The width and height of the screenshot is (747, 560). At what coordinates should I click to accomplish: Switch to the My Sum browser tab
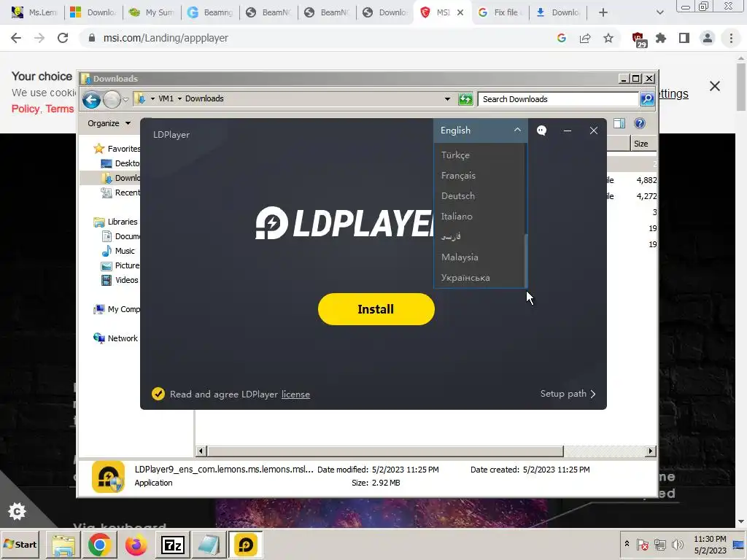pos(152,12)
